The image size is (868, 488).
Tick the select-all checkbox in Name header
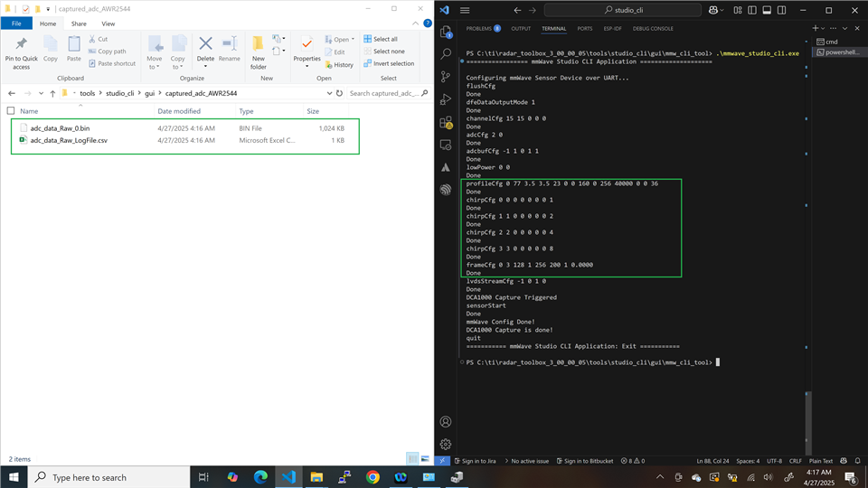pos(11,110)
